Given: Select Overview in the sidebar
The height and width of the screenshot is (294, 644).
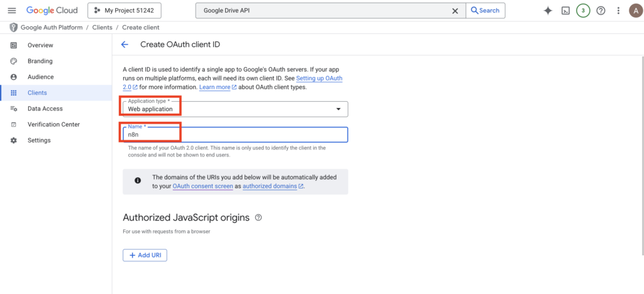Looking at the screenshot, I should point(40,45).
